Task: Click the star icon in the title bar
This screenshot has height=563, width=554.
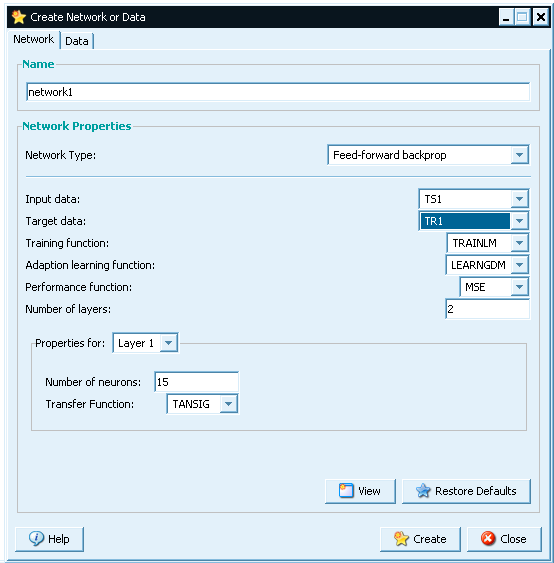Action: [18, 17]
